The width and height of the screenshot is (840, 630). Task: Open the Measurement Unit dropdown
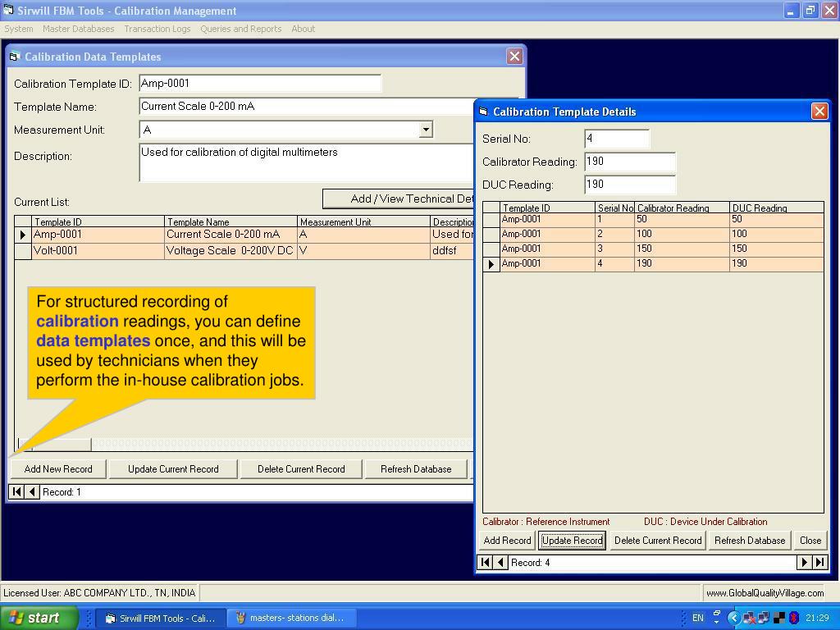click(x=426, y=129)
